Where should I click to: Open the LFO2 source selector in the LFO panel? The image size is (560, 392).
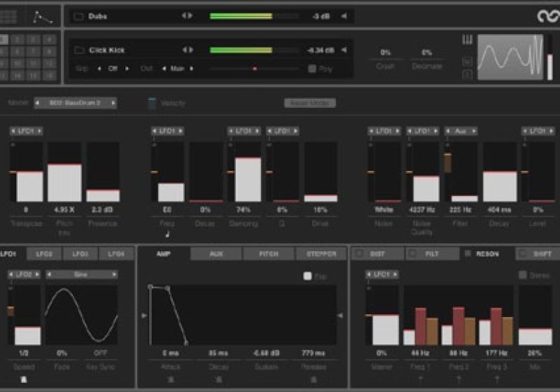pos(24,274)
